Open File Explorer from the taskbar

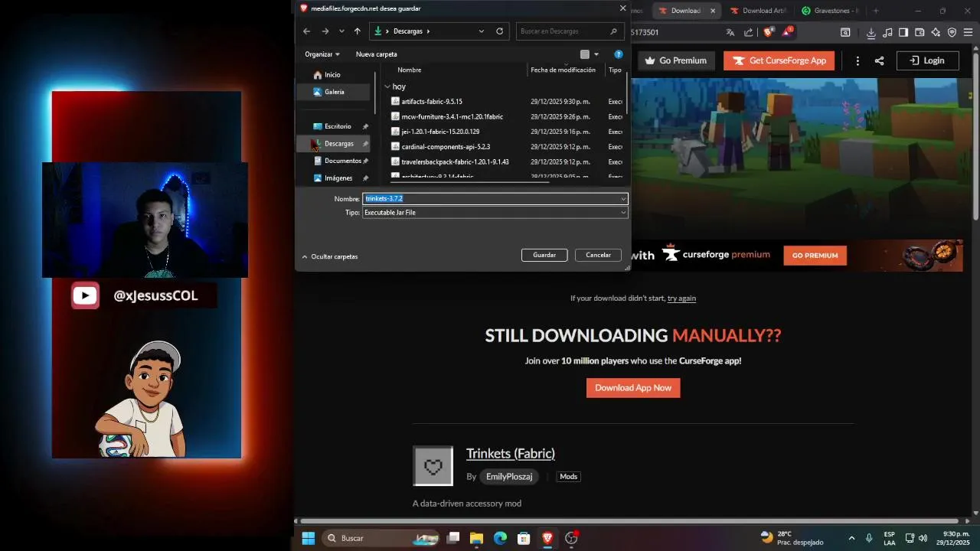pos(476,538)
